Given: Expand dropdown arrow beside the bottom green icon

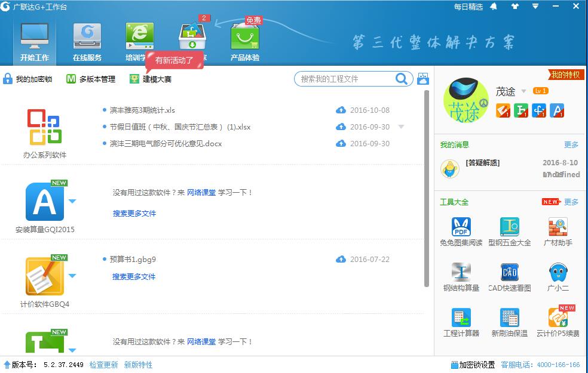Looking at the screenshot, I should [x=72, y=350].
